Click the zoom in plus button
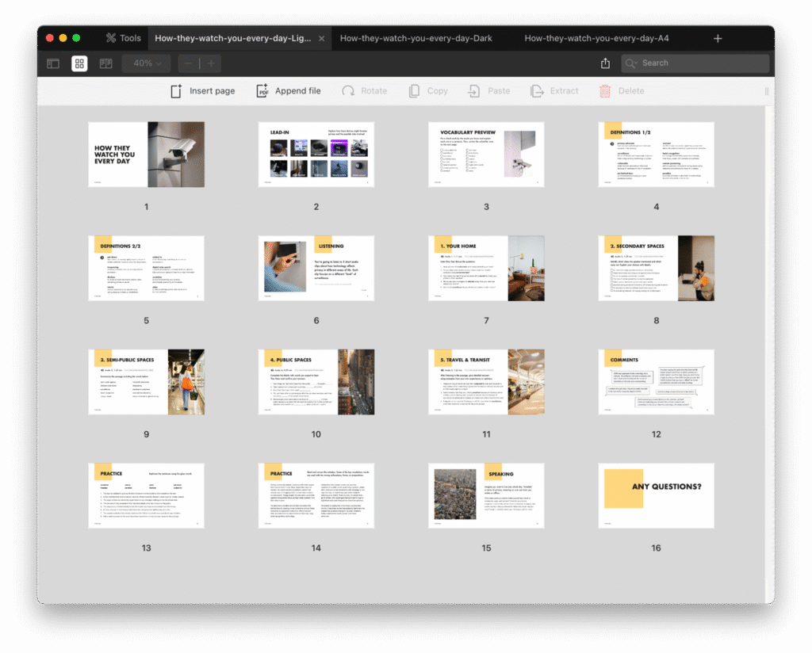 pyautogui.click(x=210, y=63)
